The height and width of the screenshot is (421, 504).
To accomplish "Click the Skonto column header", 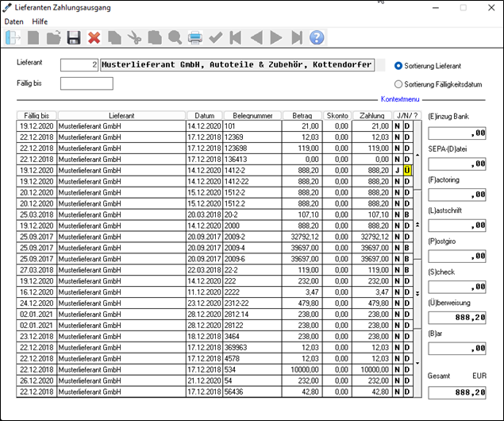I will [337, 115].
